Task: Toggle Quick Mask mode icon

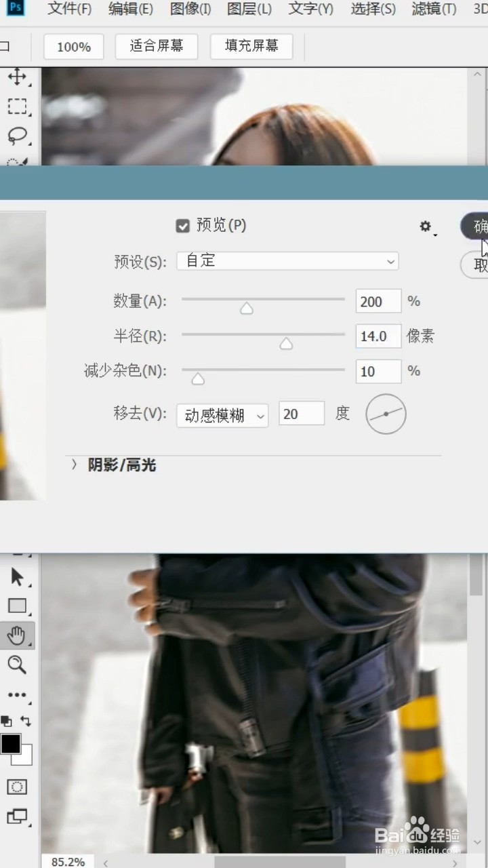Action: [17, 787]
